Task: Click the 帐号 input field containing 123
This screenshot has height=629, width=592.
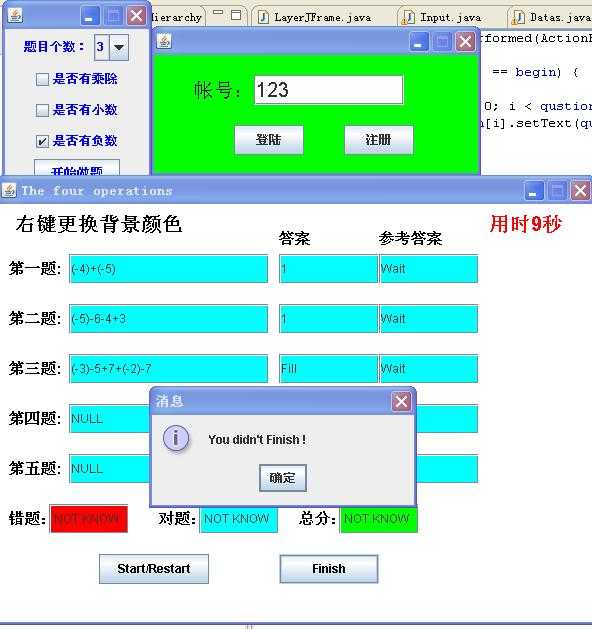Action: point(328,89)
